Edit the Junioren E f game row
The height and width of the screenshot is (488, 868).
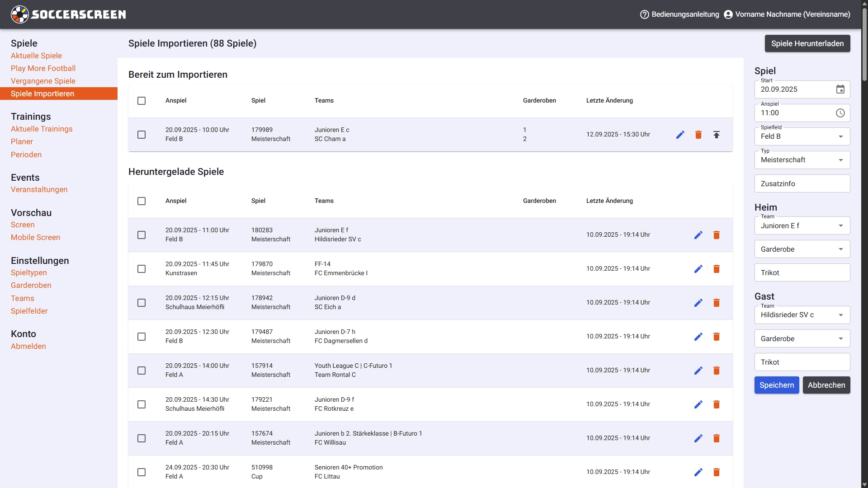(x=698, y=235)
